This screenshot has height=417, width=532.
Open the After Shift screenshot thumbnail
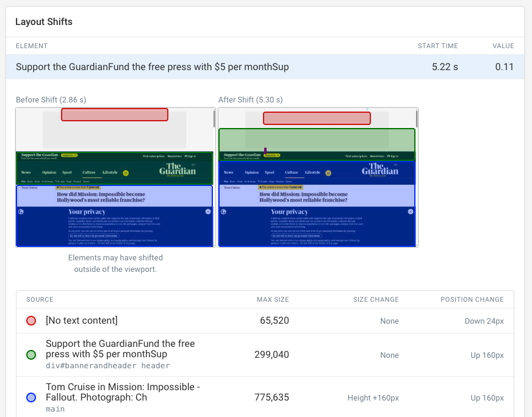(318, 177)
